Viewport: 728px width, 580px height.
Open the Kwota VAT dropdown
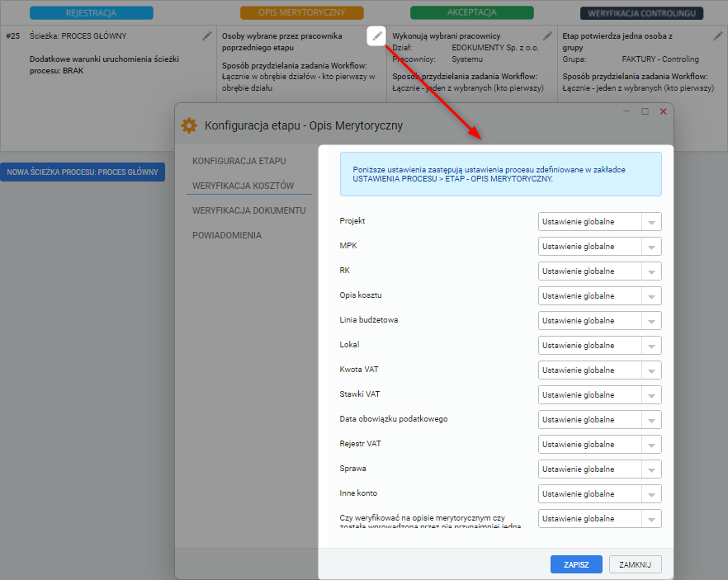pos(600,370)
